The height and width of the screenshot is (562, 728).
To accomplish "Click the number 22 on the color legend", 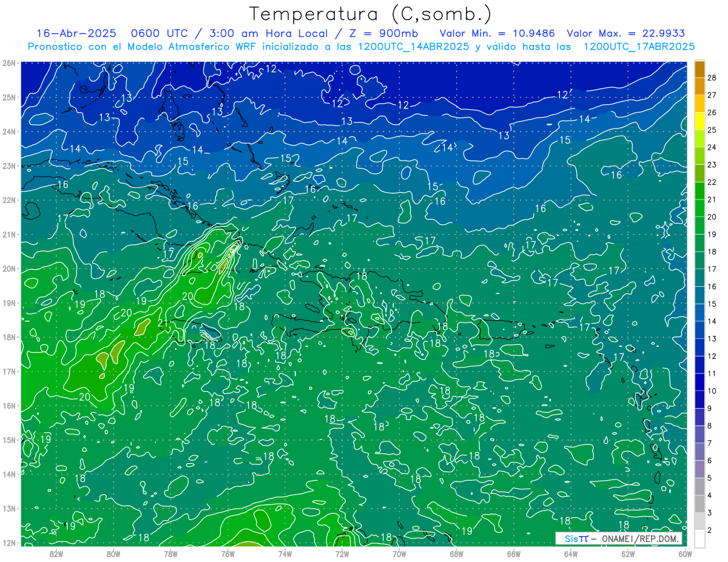I will [712, 182].
